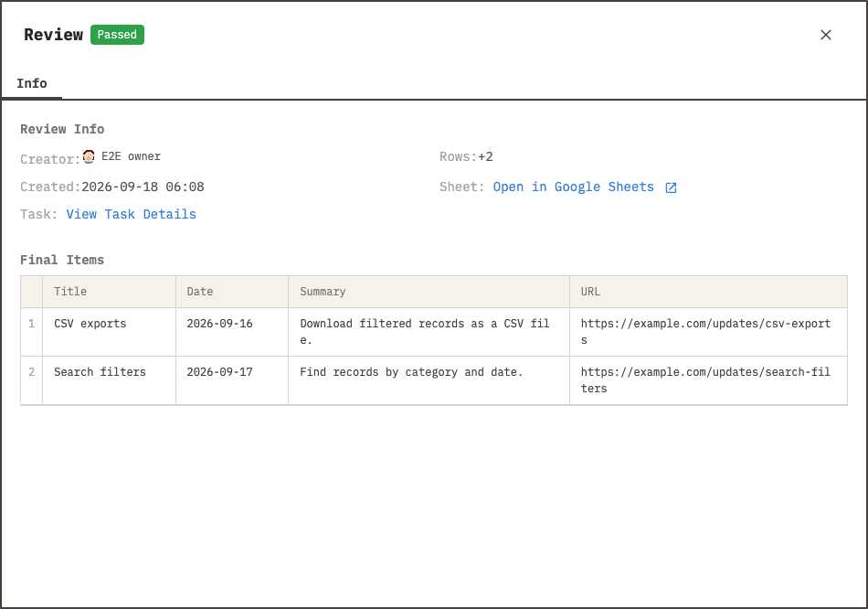This screenshot has height=609, width=868.
Task: Click the Download filtered records summary cell
Action: tap(429, 332)
